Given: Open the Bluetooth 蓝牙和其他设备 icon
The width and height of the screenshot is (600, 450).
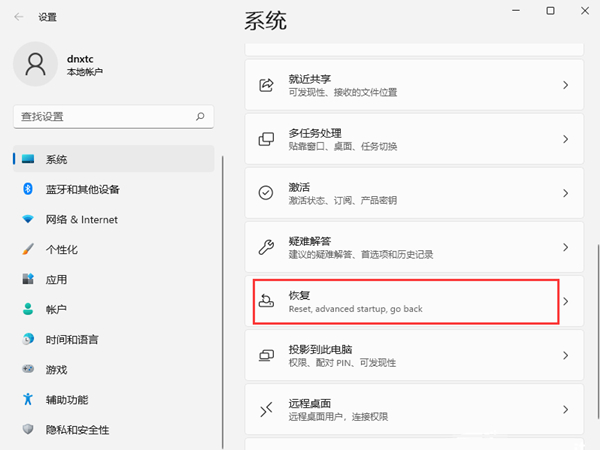Looking at the screenshot, I should point(28,189).
